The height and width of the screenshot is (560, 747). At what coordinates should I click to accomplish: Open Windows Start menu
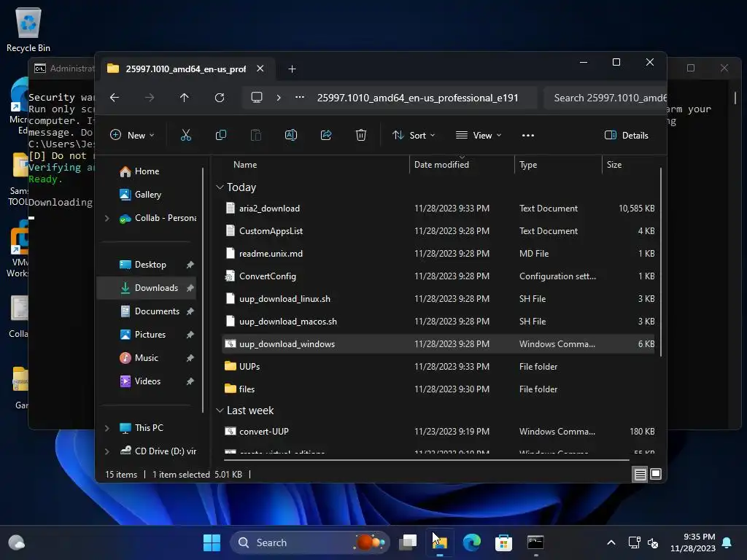click(x=212, y=542)
